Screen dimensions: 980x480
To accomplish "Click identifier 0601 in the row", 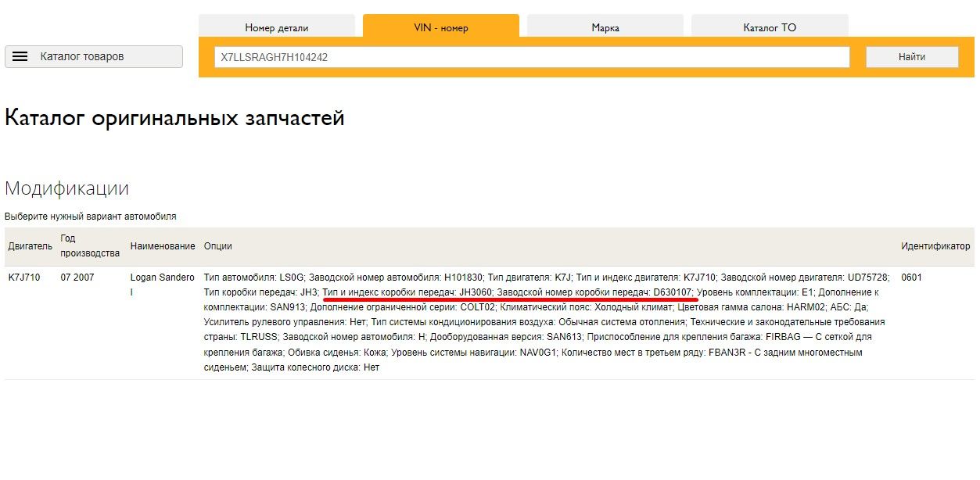I will (x=912, y=278).
